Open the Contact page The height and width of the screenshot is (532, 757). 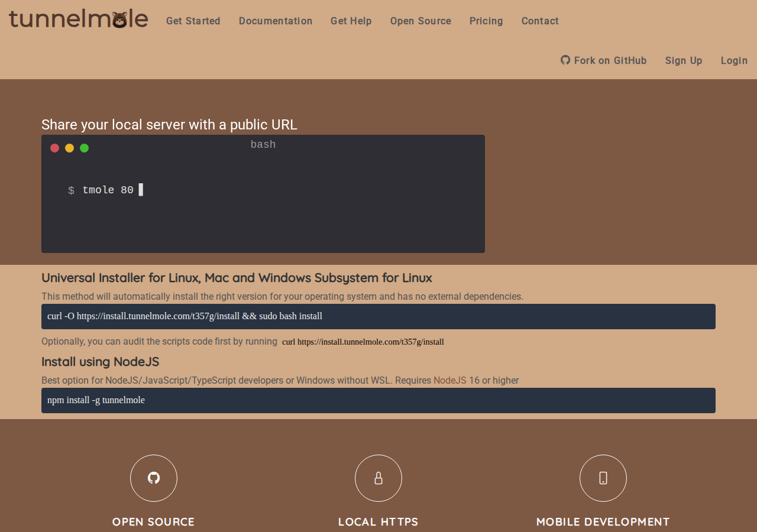tap(540, 21)
